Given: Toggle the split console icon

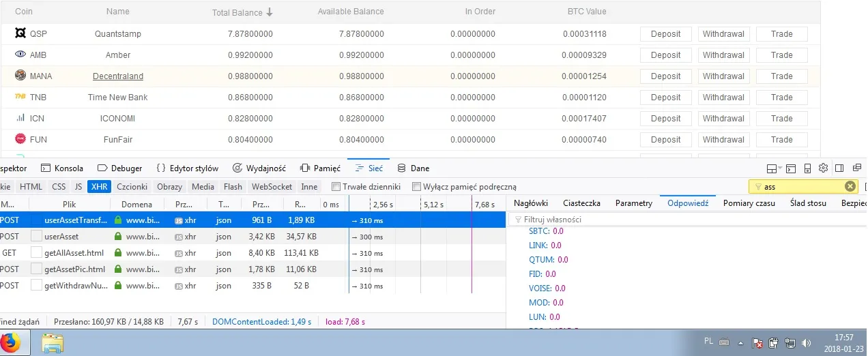Looking at the screenshot, I should coord(792,168).
